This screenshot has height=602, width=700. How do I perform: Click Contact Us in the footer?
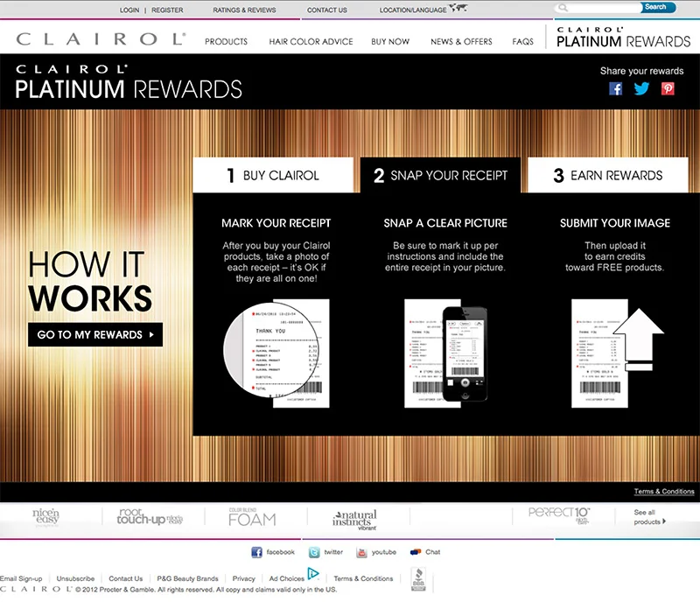[125, 578]
